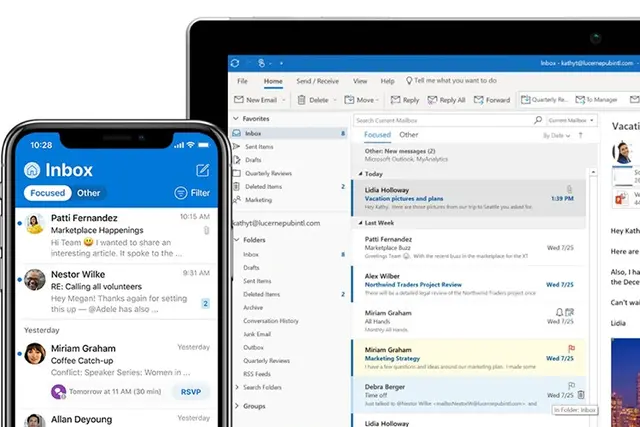Viewport: 640px width, 427px height.
Task: Click the sort direction arrow
Action: pyautogui.click(x=580, y=135)
